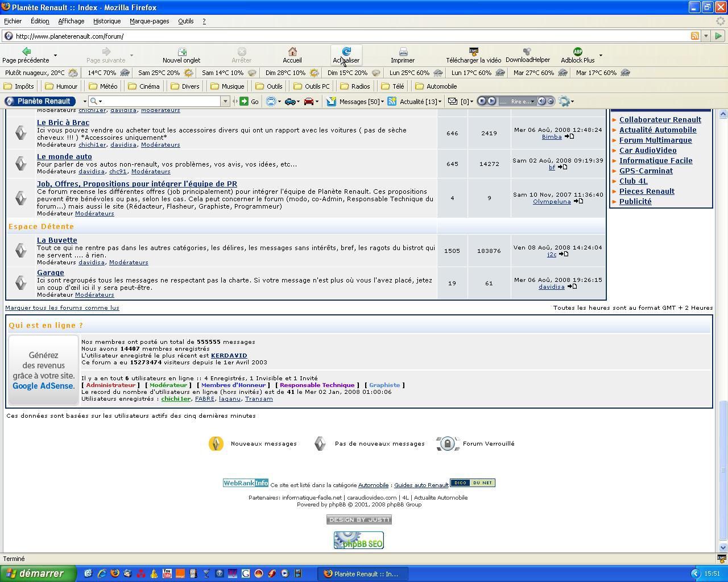The height and width of the screenshot is (582, 728).
Task: Go to the Accueil home page button
Action: 292,55
